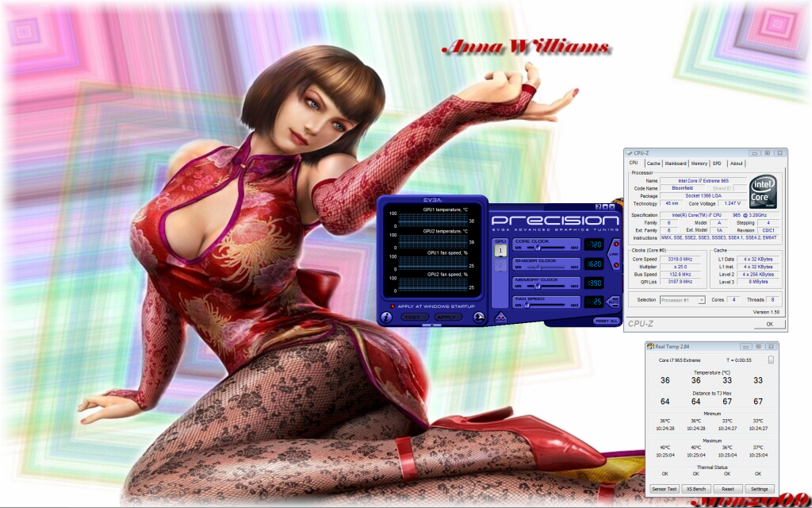Image resolution: width=812 pixels, height=508 pixels.
Task: Start the XS Bench benchmark
Action: click(x=696, y=489)
